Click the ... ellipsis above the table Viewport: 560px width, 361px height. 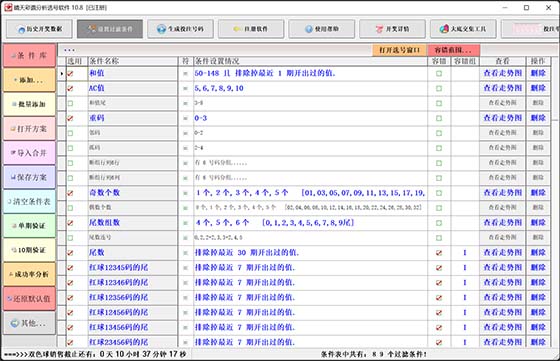click(x=69, y=50)
